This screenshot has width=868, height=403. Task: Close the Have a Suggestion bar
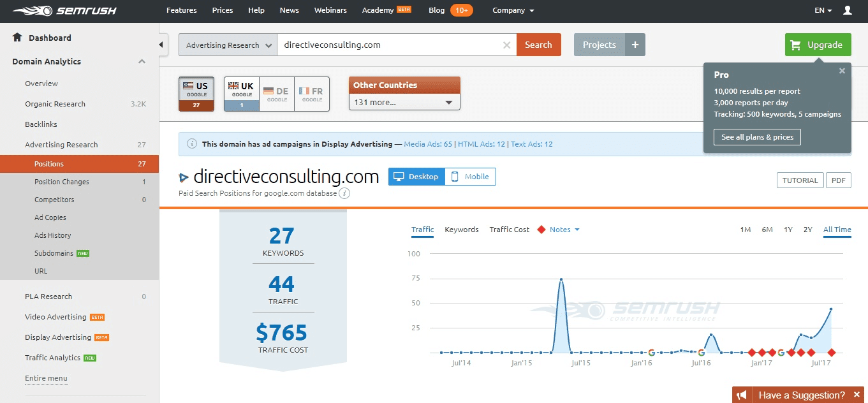pyautogui.click(x=857, y=395)
